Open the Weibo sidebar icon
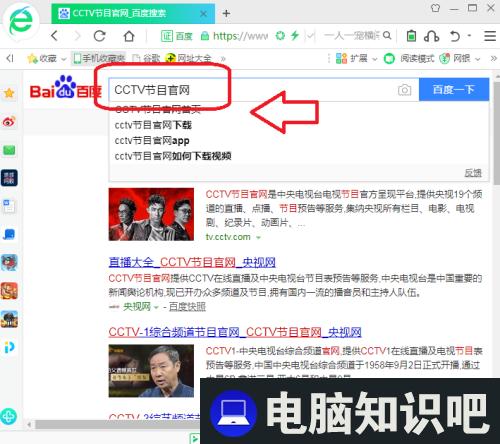Screen dimensions: 500x444 [x=9, y=122]
